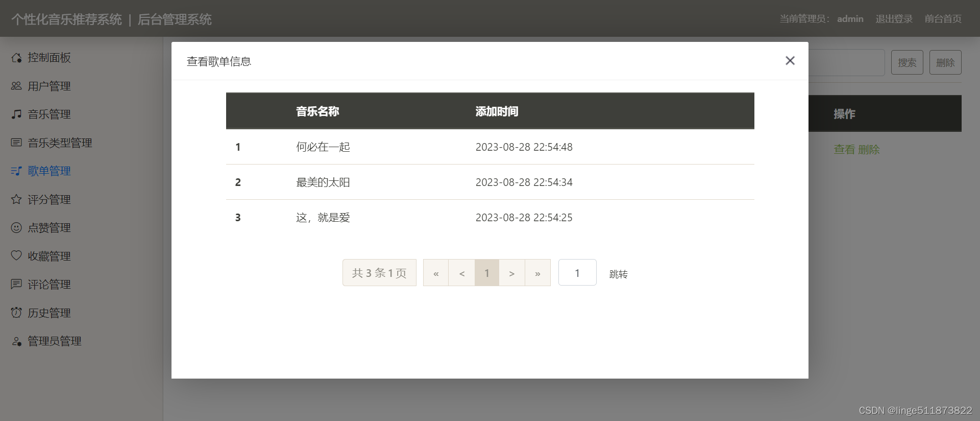This screenshot has width=980, height=421.
Task: Click the 跳转 jump link
Action: coord(618,274)
